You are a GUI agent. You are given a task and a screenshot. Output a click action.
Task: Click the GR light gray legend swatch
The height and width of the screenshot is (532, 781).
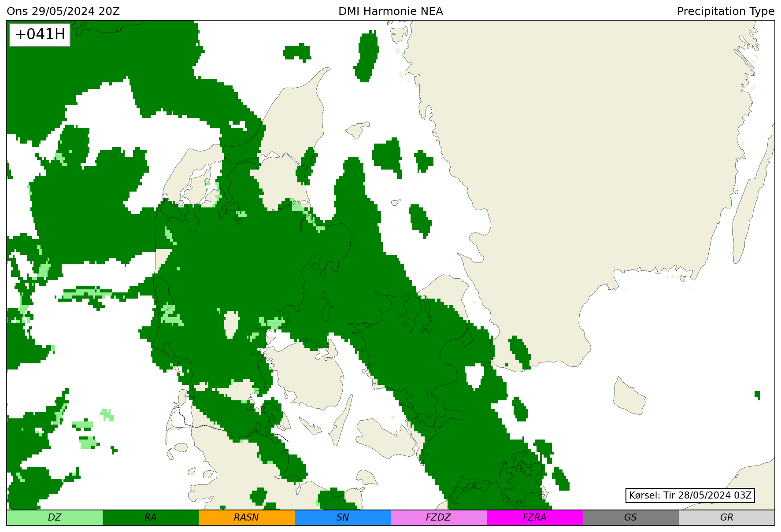coord(727,517)
